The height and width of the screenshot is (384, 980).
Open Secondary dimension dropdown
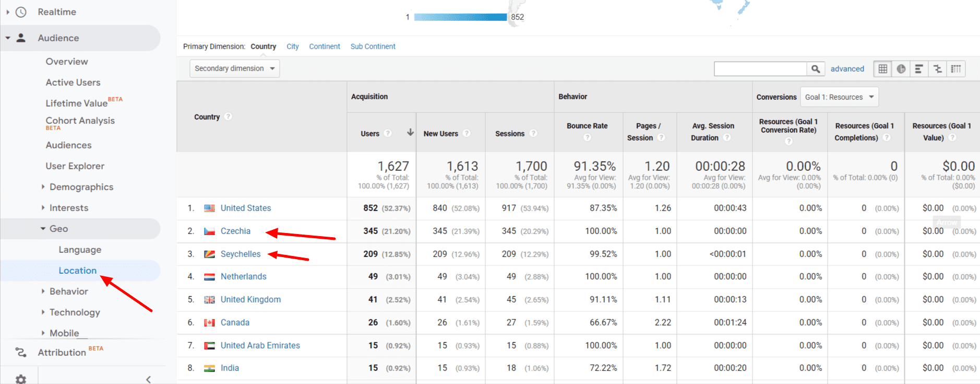pos(235,68)
